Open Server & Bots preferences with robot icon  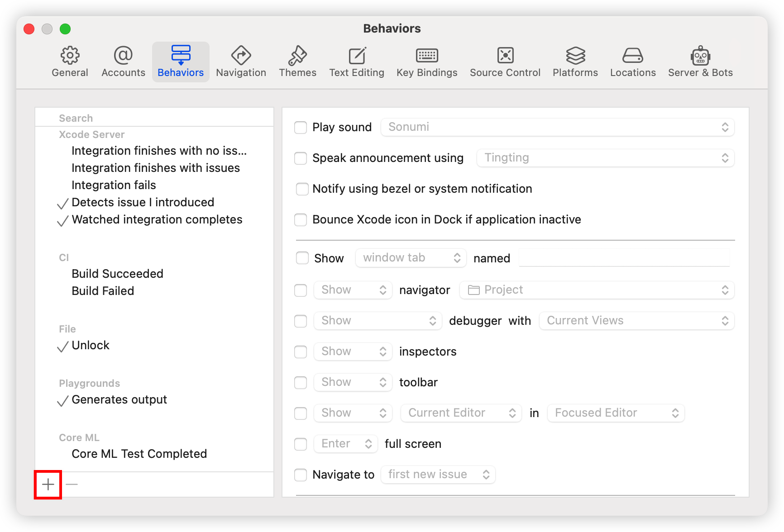click(700, 61)
